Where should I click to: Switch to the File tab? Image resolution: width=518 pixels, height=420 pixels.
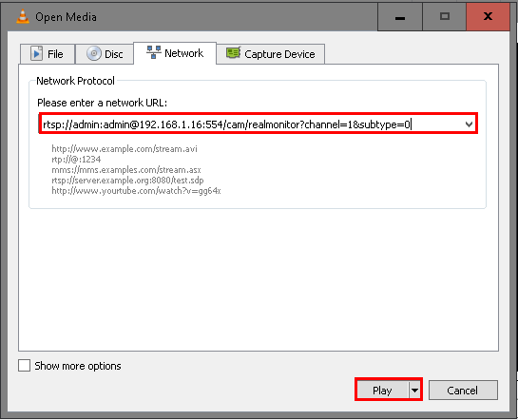pos(48,54)
